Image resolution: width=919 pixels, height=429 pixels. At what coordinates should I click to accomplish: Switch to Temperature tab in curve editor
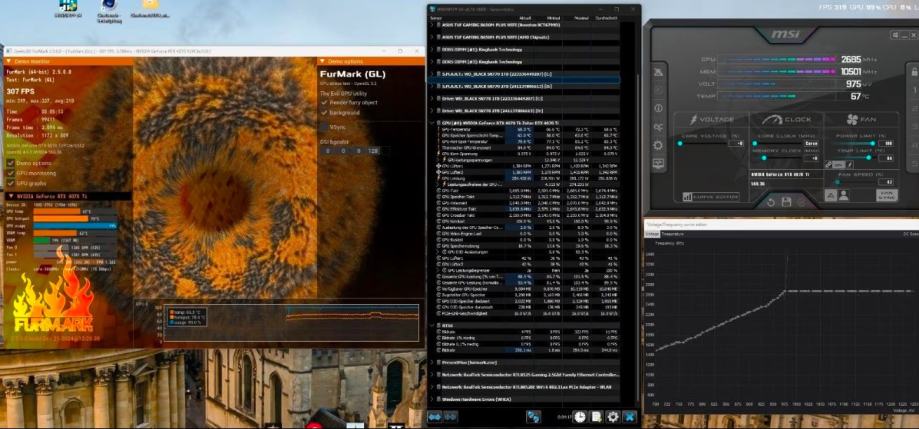coord(672,234)
